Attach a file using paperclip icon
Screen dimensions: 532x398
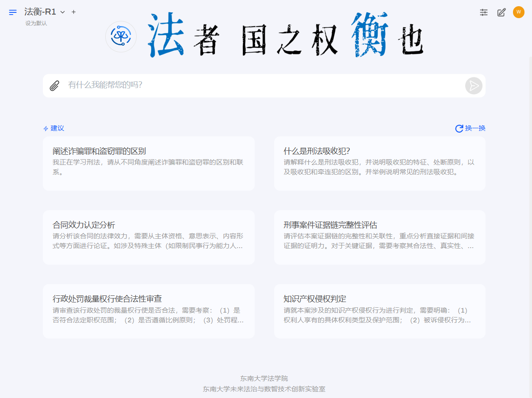(54, 86)
